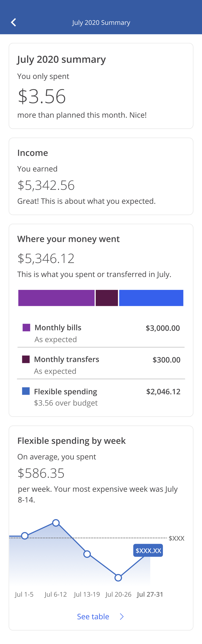Viewport: 202px width, 644px height.
Task: Click the Monthly transfers legend swatch
Action: point(26,359)
